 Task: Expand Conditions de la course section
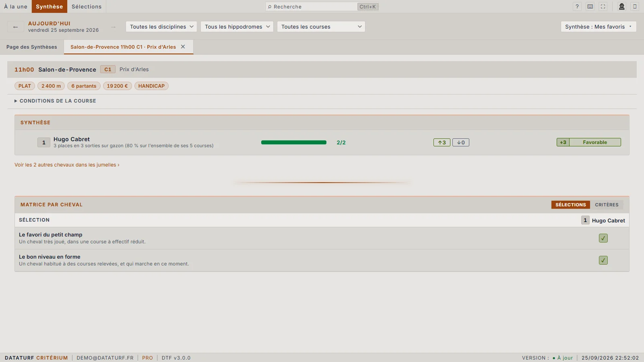point(55,101)
